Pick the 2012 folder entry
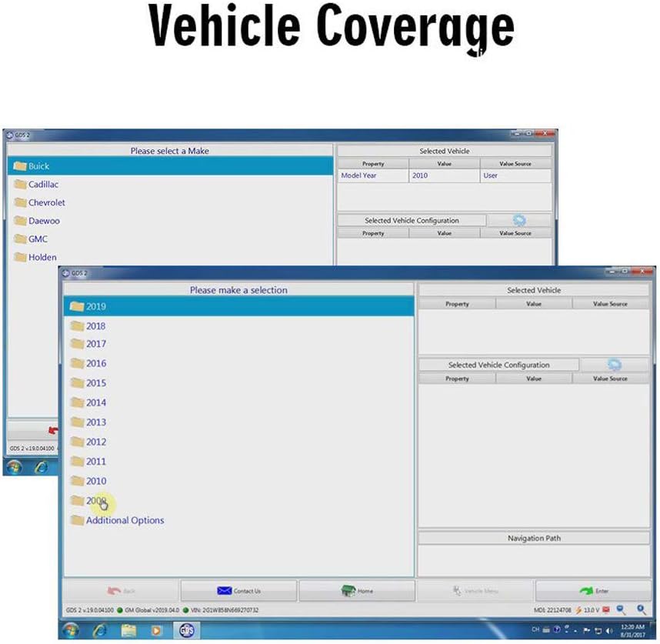 (238, 442)
